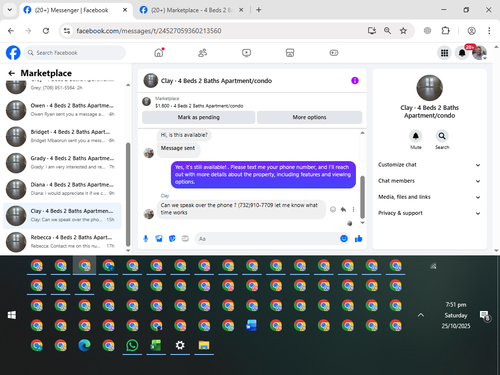Expand Customize chat section
This screenshot has height=375, width=500.
pos(429,165)
